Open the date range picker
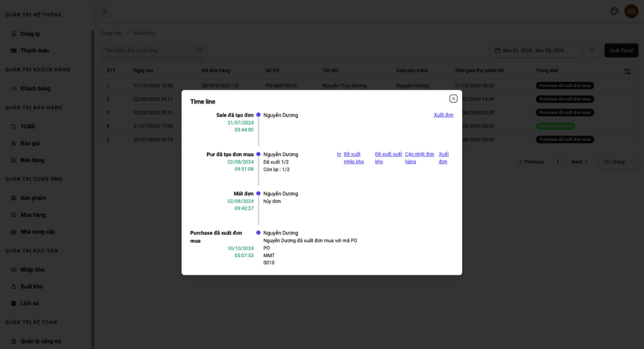644x349 pixels. [x=534, y=51]
